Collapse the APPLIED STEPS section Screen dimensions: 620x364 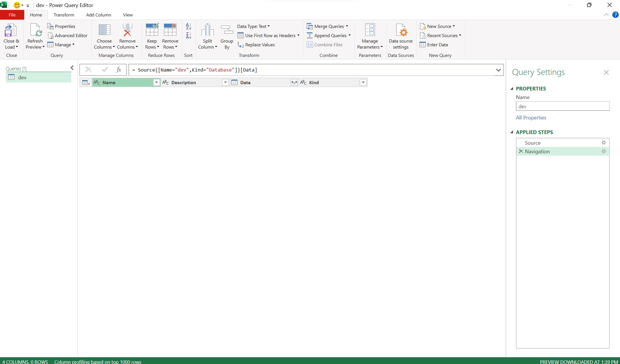tap(511, 132)
